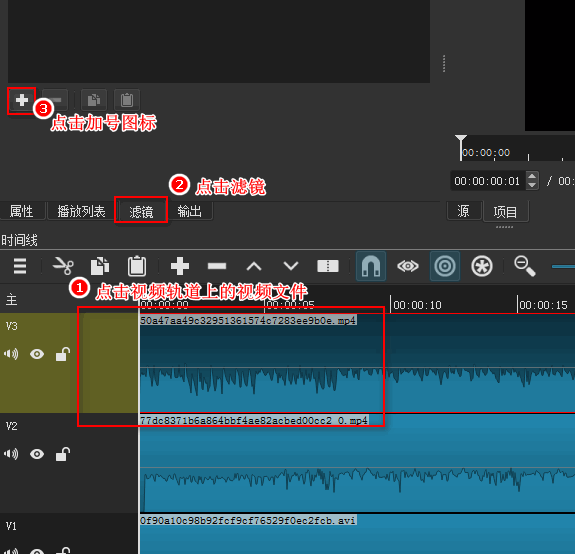Append clip using timeline plus icon
Viewport: 575px width, 554px height.
[180, 266]
